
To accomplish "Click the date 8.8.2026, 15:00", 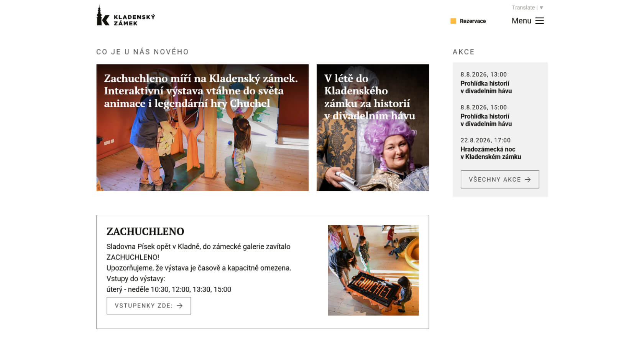I will (484, 107).
